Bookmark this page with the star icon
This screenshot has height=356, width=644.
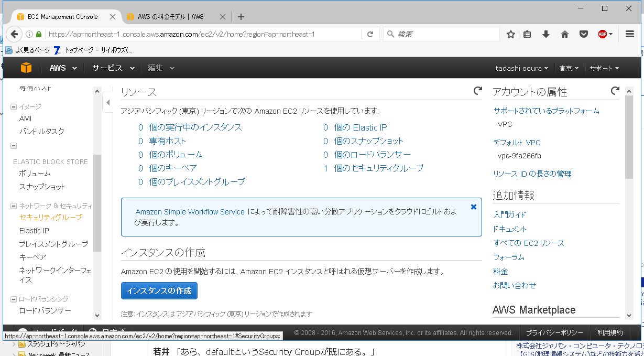[x=511, y=34]
